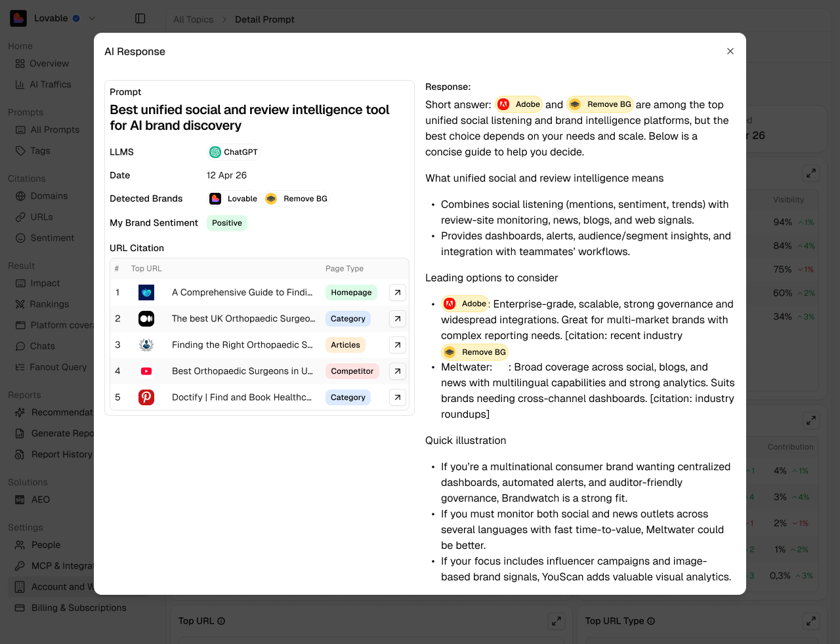
Task: Click the Positive sentiment badge
Action: (x=227, y=223)
